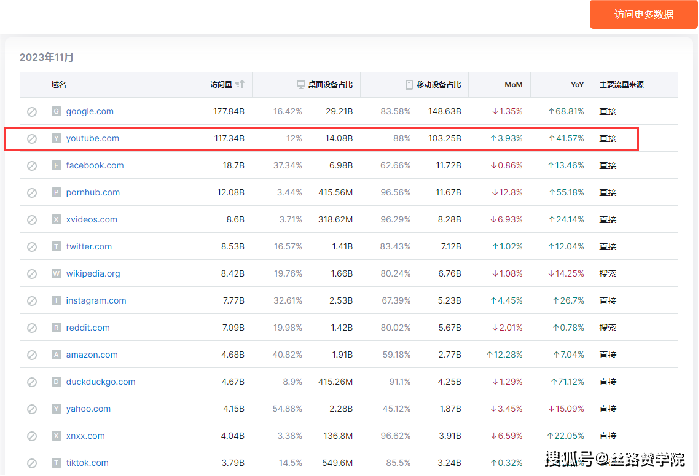
Task: Click the google.com favicon letter icon
Action: [x=56, y=111]
